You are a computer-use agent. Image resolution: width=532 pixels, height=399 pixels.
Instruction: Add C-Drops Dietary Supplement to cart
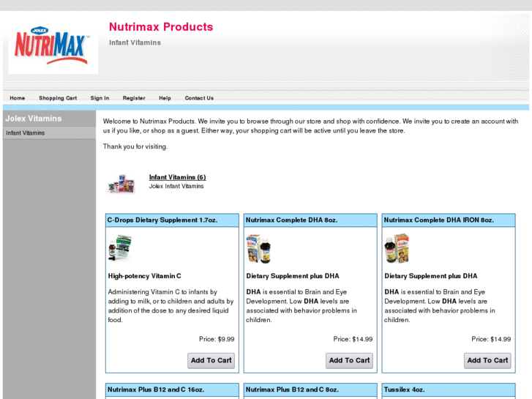click(211, 361)
